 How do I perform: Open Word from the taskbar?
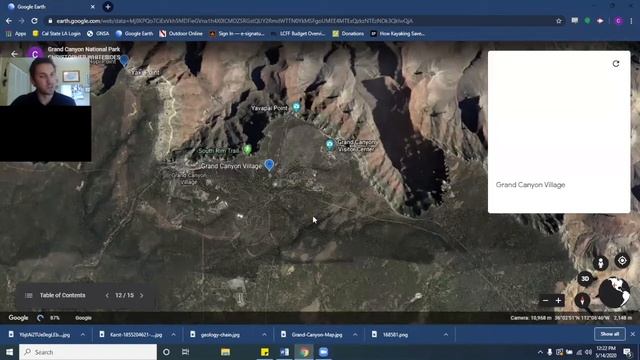(284, 352)
